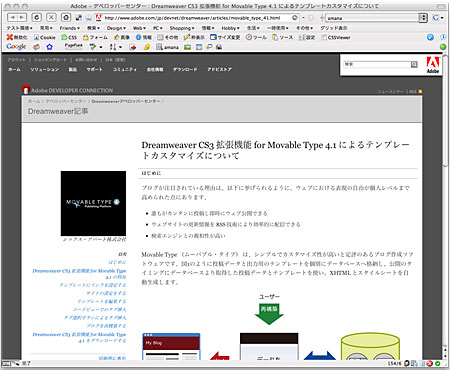Click the browser search field containing 'amana'
The width and height of the screenshot is (450, 370).
coord(372,18)
